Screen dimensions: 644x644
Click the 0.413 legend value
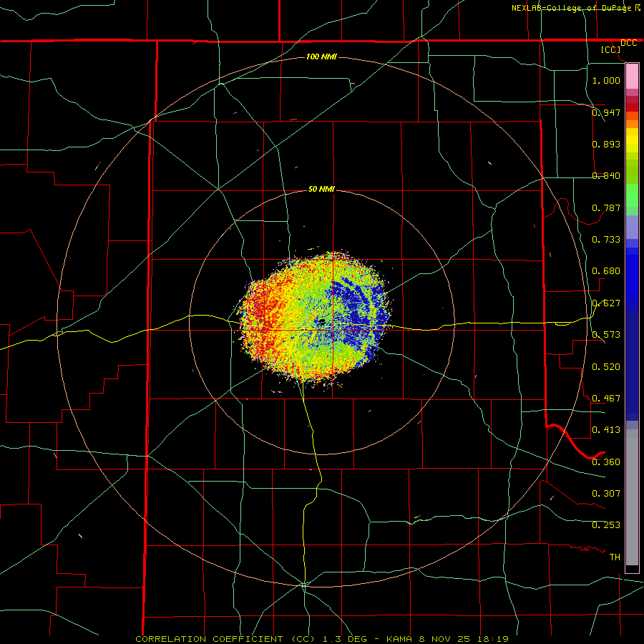606,430
